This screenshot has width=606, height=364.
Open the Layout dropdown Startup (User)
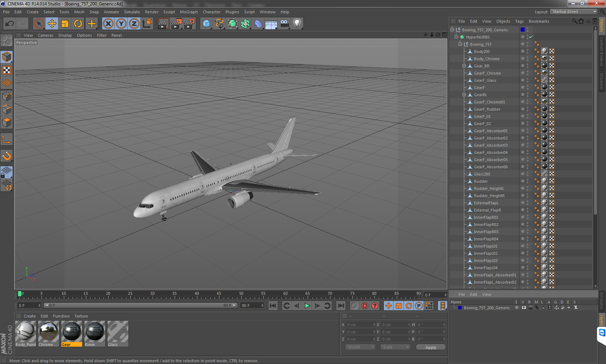pos(574,12)
